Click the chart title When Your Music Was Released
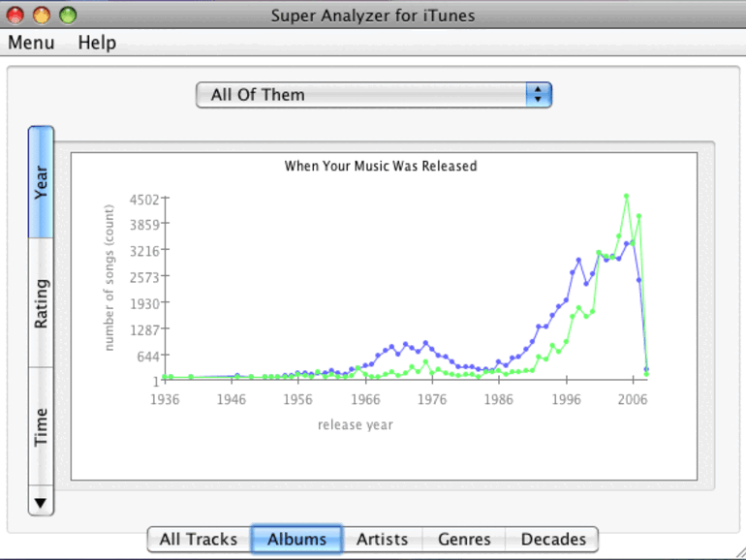746x560 pixels. 381,166
